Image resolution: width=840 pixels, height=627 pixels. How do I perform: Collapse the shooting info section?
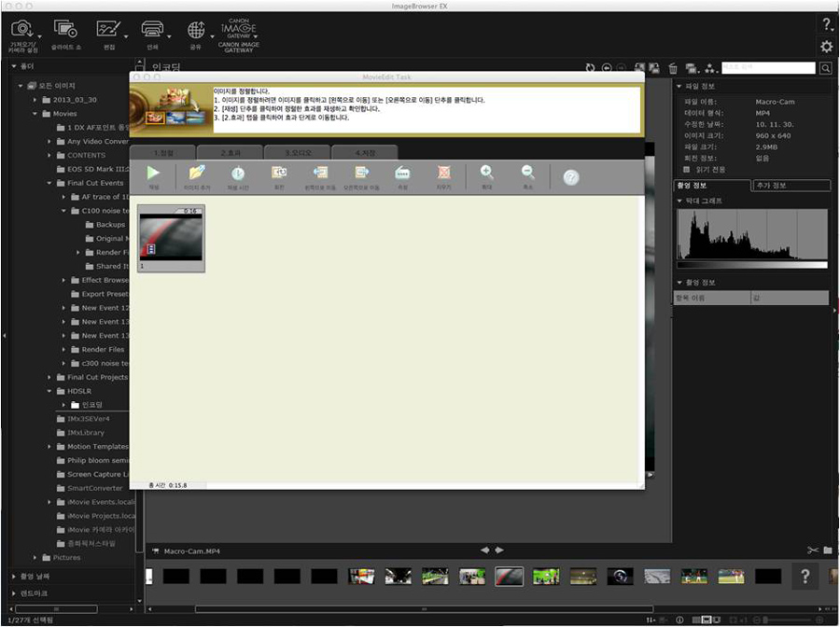tap(679, 282)
